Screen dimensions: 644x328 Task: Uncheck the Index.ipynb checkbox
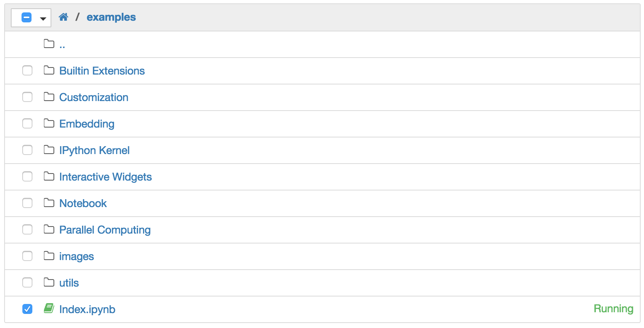[27, 309]
